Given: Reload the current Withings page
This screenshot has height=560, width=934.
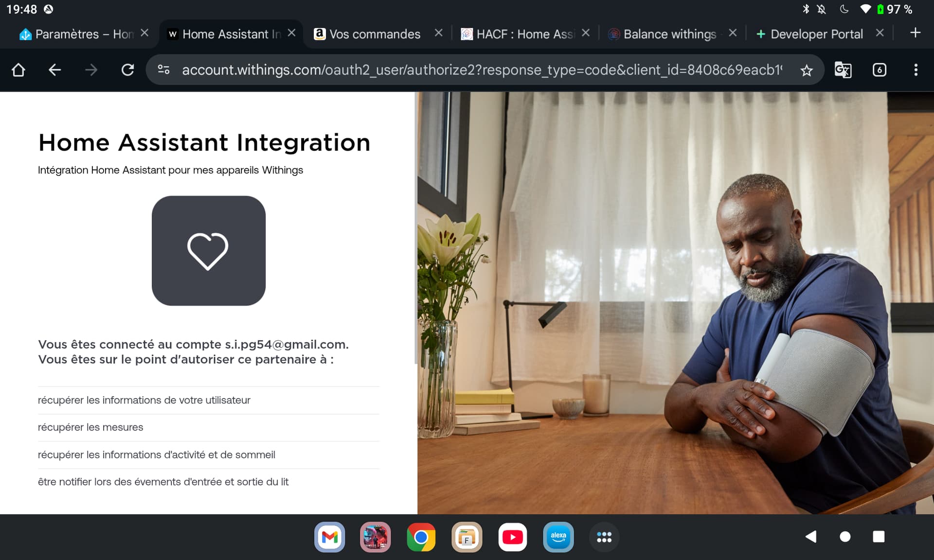Looking at the screenshot, I should 127,70.
